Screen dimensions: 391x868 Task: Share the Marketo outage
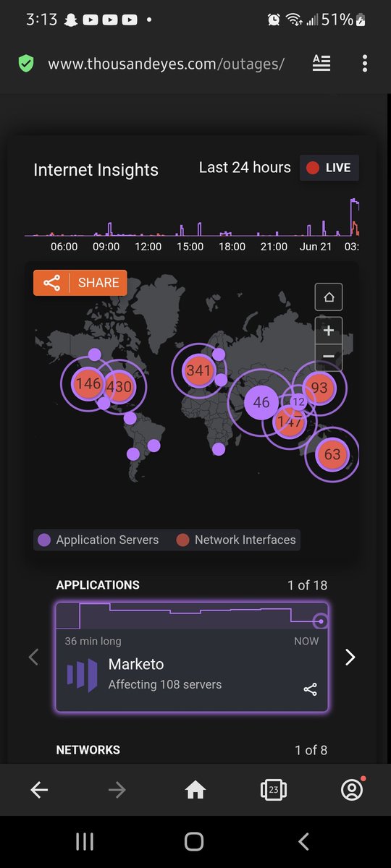click(310, 689)
